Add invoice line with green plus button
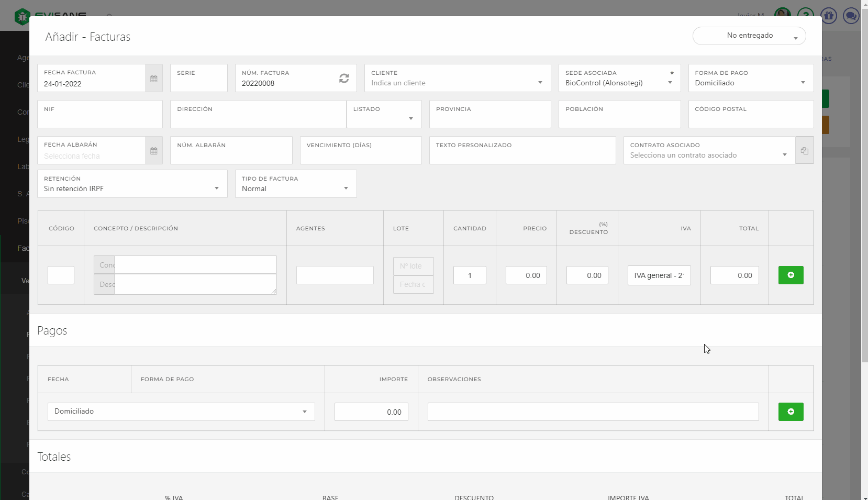This screenshot has height=500, width=868. pyautogui.click(x=791, y=275)
